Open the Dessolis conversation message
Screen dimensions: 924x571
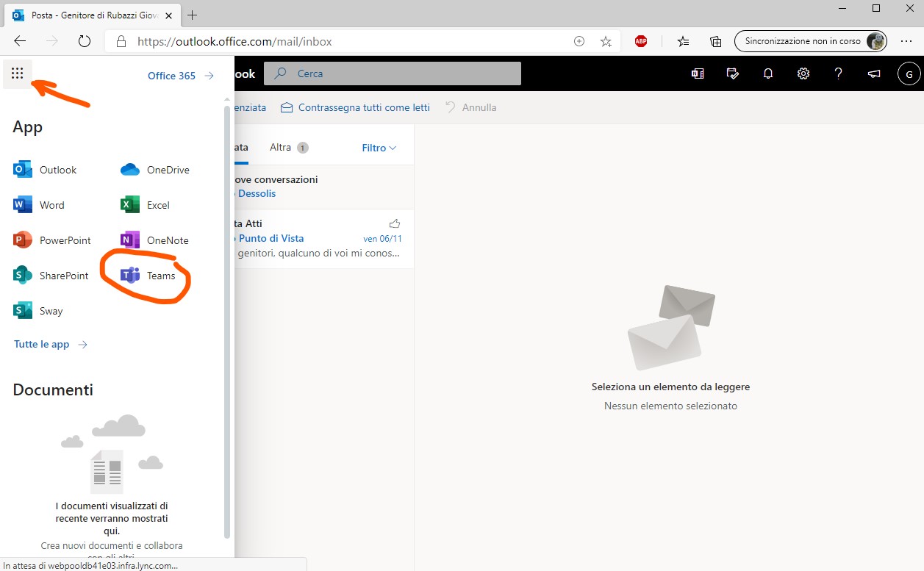[323, 187]
